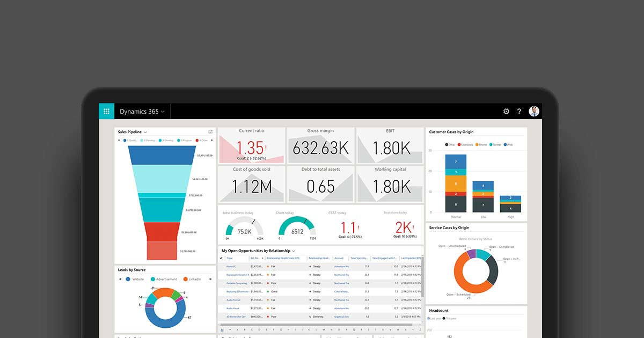Select the 1-Qualify pipeline stage pill
Screen dimensions: 644x338
[129, 140]
